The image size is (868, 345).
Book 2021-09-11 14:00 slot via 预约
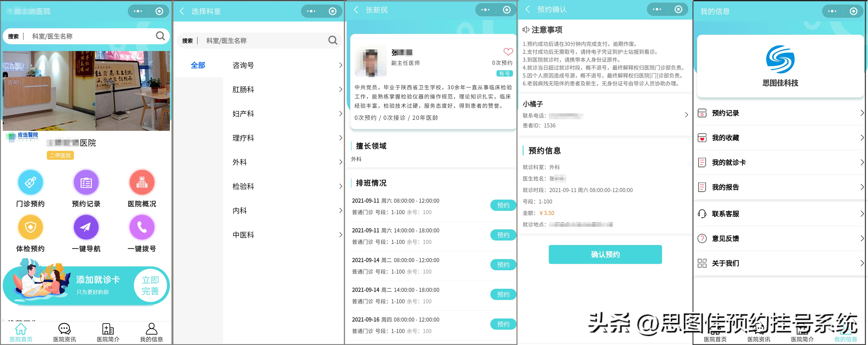(503, 235)
